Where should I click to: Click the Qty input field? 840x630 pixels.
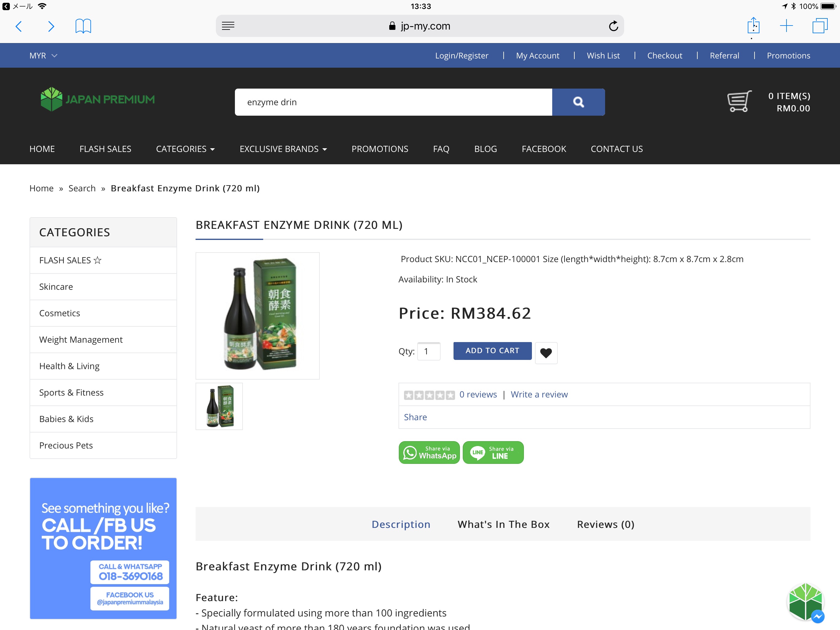(x=429, y=351)
